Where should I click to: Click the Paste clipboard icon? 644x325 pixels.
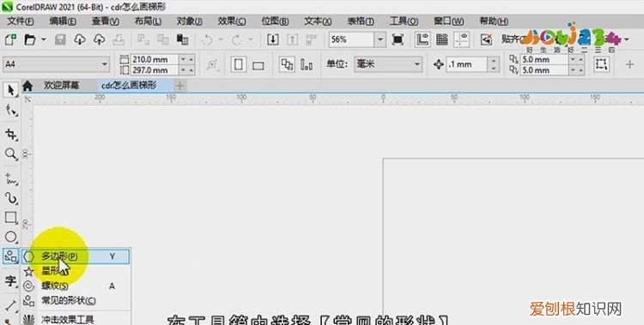tap(182, 39)
